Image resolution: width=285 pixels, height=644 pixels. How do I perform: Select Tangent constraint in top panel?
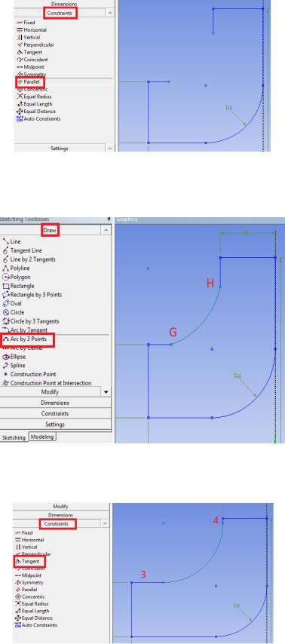(x=29, y=52)
